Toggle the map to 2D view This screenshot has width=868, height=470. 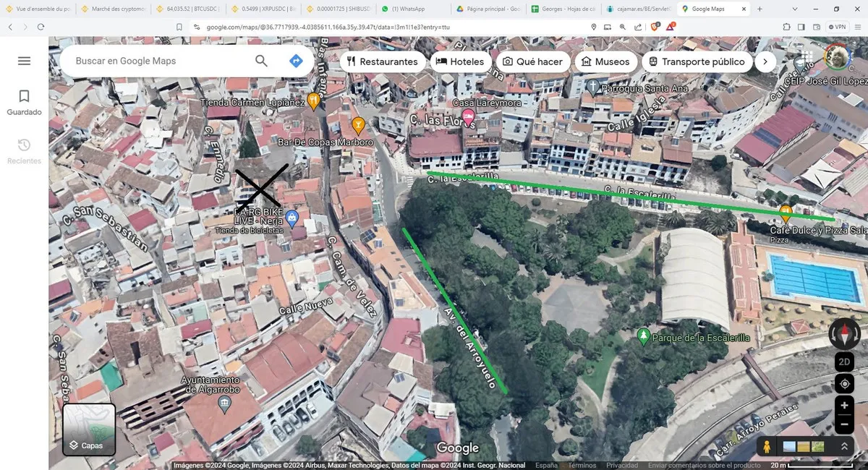844,362
